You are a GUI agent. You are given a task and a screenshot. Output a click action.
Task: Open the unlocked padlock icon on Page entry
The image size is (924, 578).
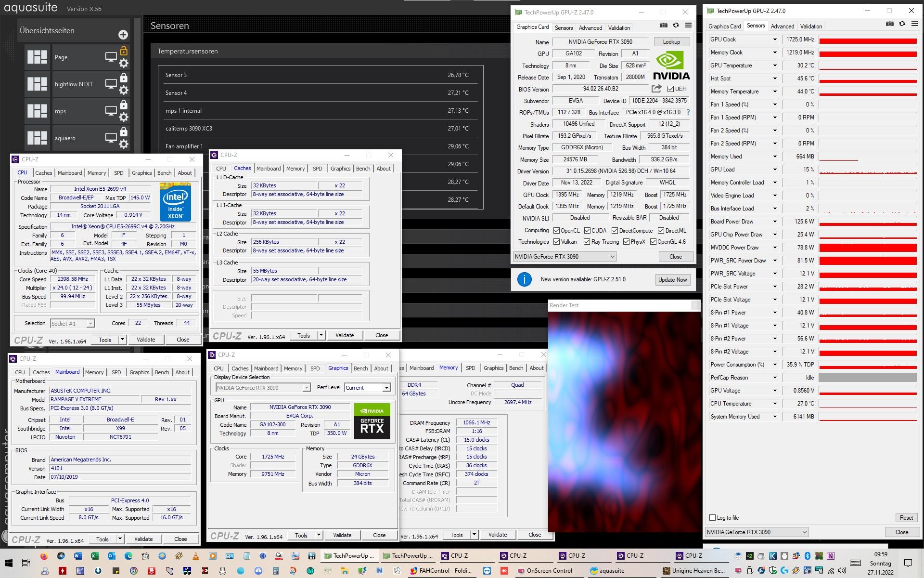(124, 51)
